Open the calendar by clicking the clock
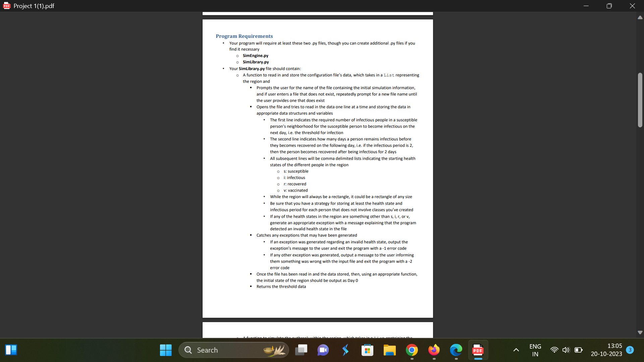Viewport: 644px width, 362px height. pos(607,350)
